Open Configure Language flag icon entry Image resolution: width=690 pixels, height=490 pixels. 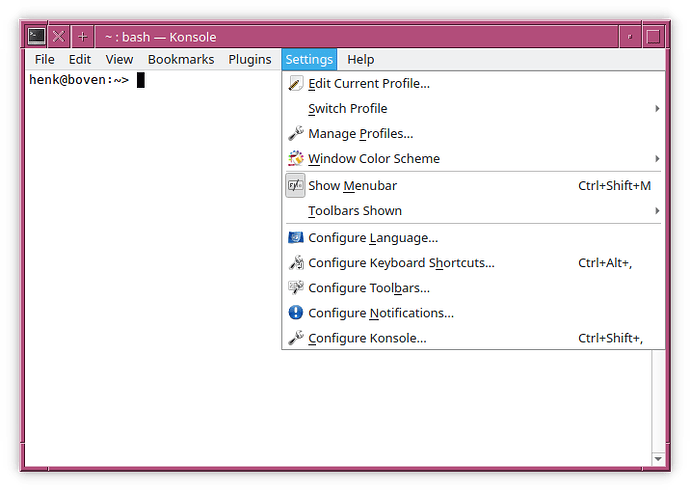(x=295, y=238)
